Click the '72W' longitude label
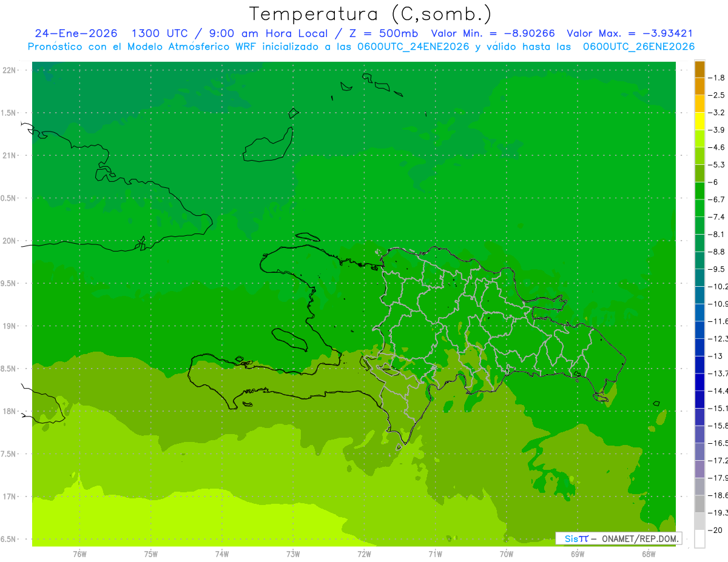728x562 pixels. (364, 554)
